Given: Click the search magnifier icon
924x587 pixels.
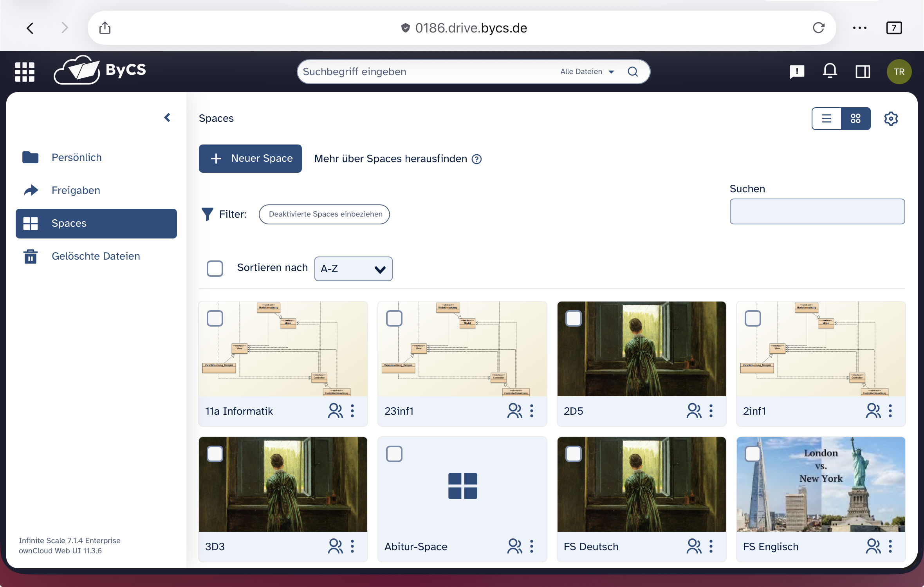Looking at the screenshot, I should tap(633, 72).
